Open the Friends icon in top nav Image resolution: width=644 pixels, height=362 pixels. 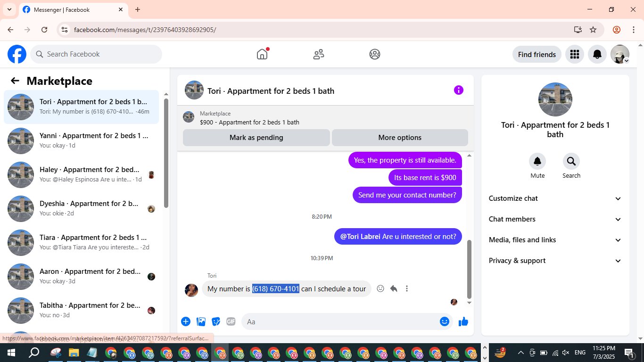319,54
